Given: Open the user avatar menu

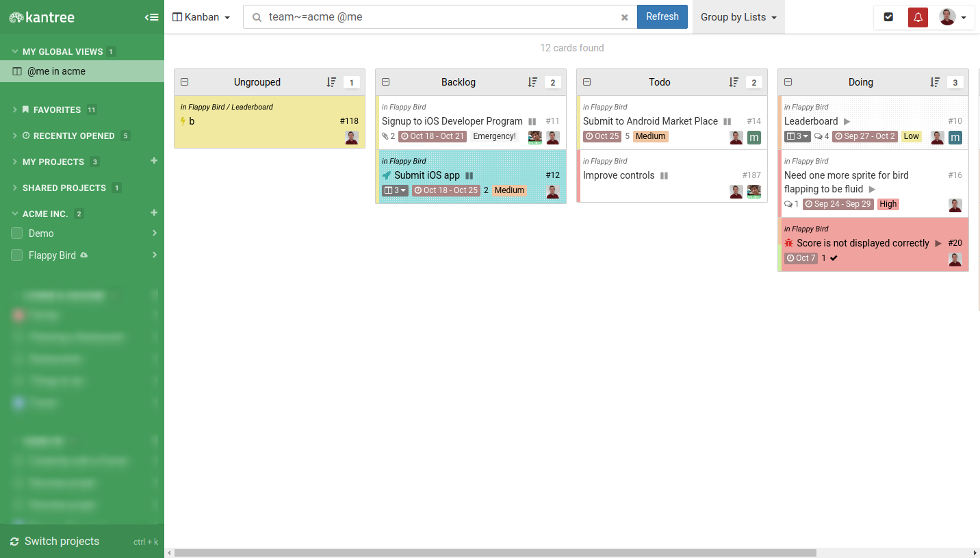Looking at the screenshot, I should coord(953,17).
